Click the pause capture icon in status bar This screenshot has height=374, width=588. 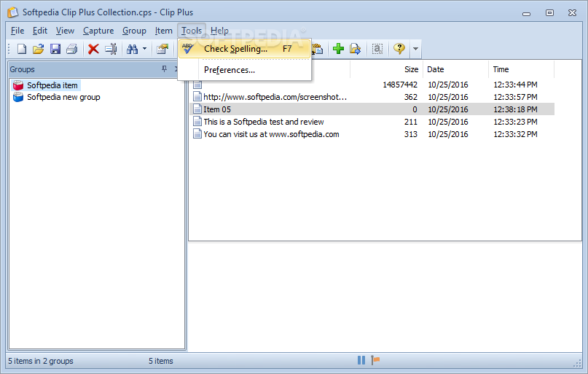[x=361, y=360]
